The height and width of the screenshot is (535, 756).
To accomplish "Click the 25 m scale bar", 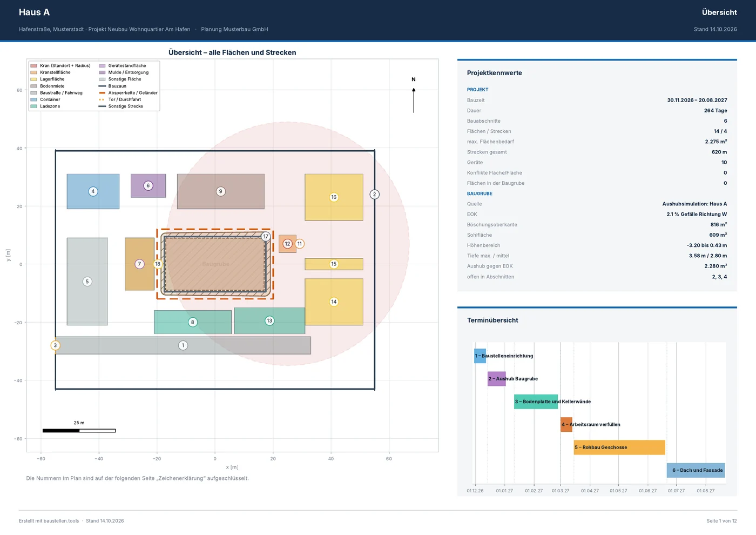I will click(79, 431).
